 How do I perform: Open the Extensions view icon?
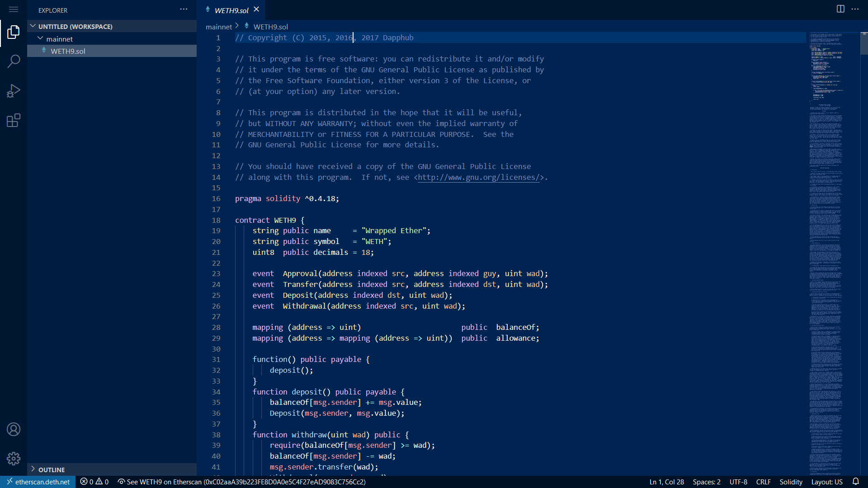coord(14,120)
